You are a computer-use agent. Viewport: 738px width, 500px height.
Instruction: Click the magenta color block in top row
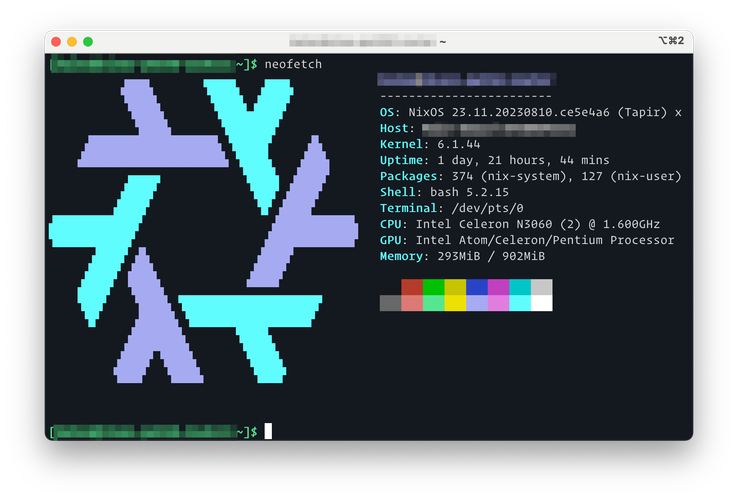coord(498,287)
